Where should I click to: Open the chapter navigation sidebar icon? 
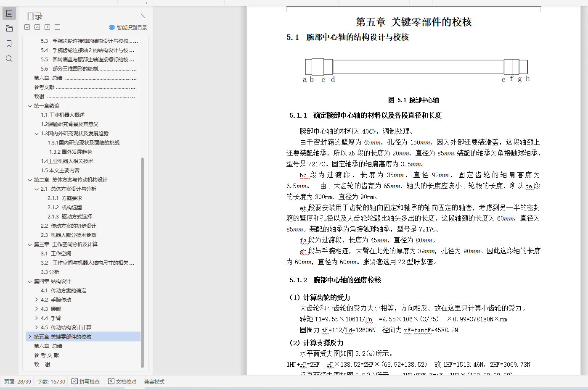(9, 29)
